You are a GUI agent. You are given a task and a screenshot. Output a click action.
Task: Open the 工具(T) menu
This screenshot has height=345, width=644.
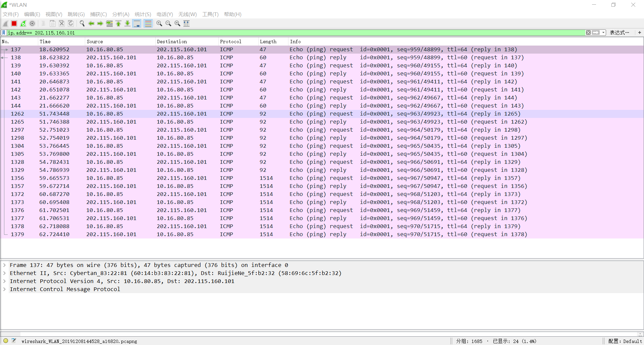coord(210,14)
